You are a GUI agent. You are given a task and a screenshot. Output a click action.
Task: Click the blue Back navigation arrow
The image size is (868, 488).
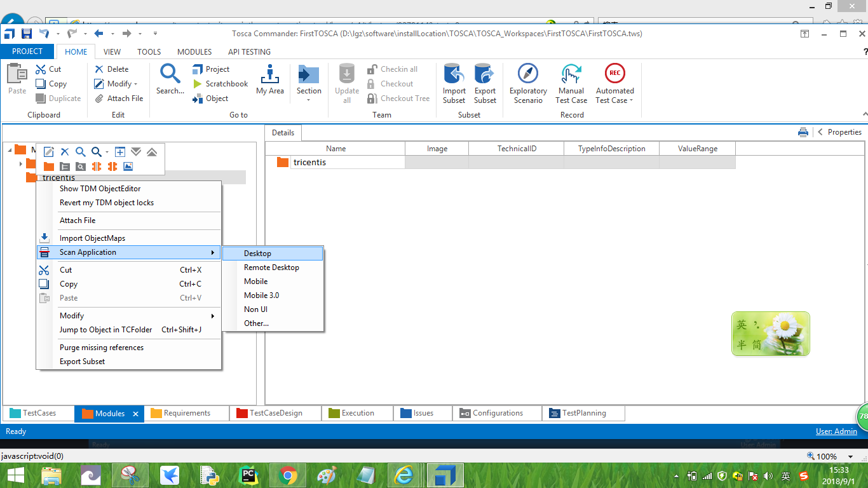[x=98, y=34]
